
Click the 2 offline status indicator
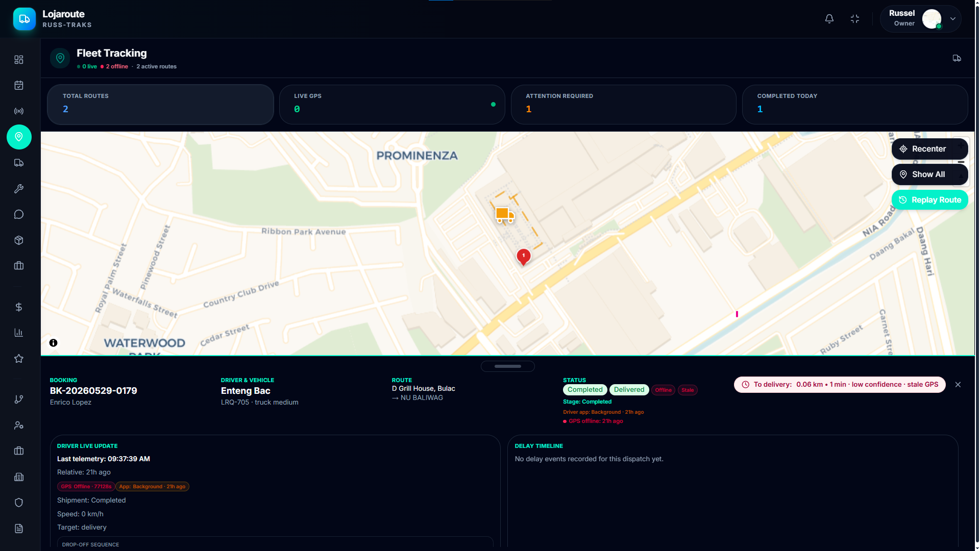click(114, 67)
